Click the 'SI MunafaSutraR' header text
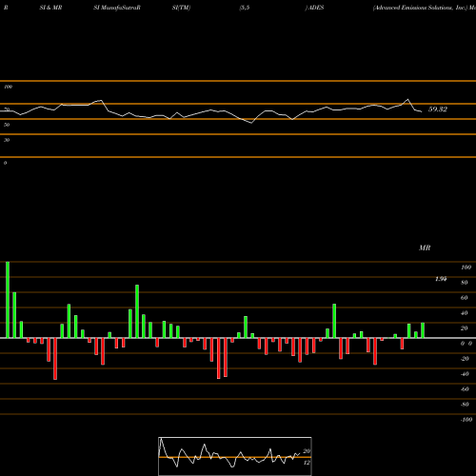Viewport: 476px width, 476px height. [117, 8]
